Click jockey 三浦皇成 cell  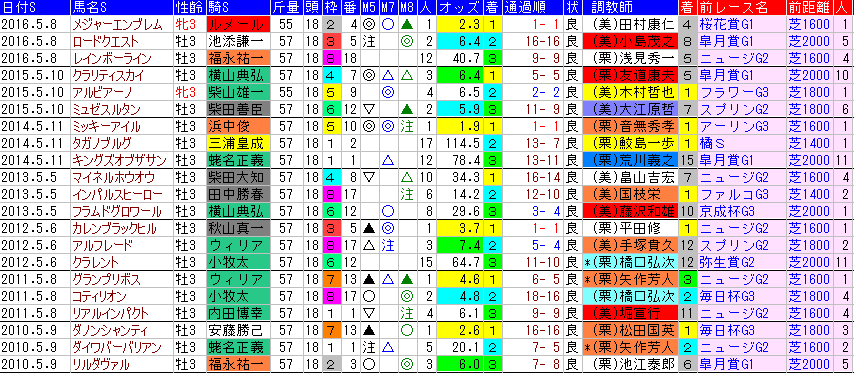[x=238, y=143]
